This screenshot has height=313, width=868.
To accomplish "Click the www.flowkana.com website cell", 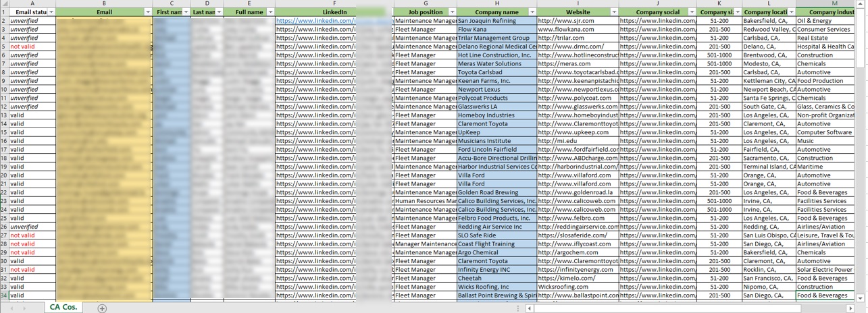I will 578,30.
